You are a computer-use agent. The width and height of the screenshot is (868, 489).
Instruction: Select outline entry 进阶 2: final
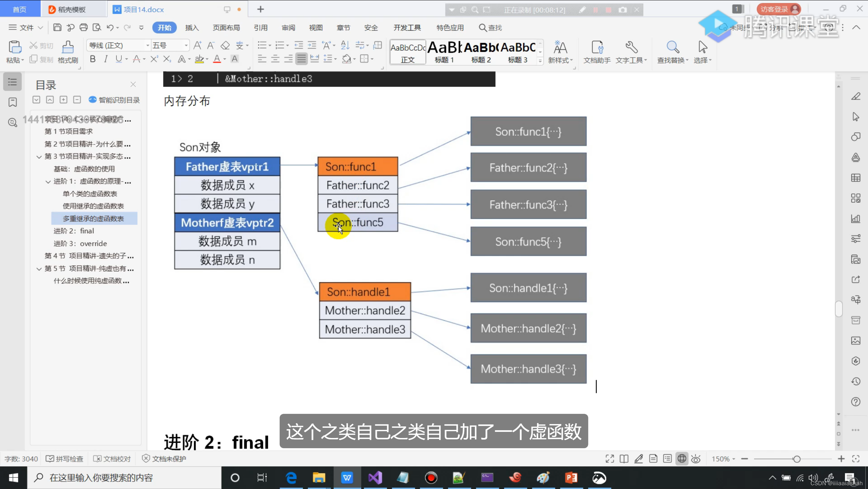click(x=74, y=231)
